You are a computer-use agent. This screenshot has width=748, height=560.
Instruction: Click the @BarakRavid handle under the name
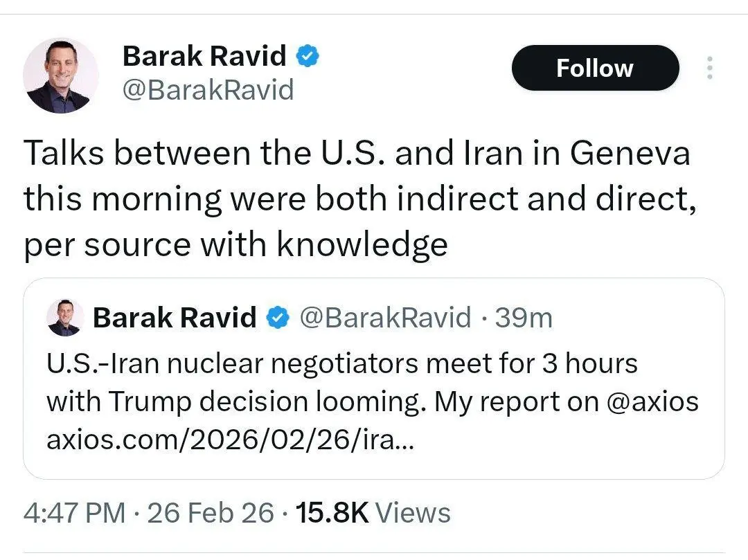coord(207,90)
